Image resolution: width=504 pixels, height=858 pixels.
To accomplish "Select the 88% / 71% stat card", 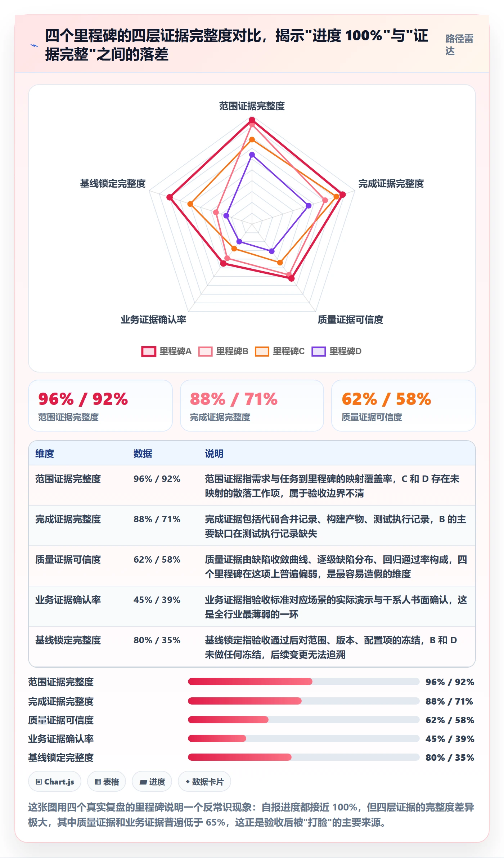I will 252,406.
